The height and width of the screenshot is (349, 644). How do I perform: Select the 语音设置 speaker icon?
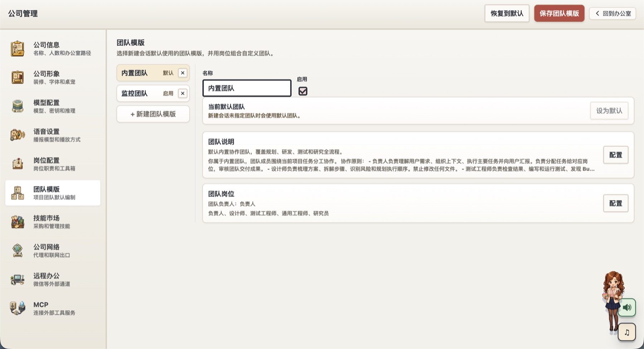[17, 135]
